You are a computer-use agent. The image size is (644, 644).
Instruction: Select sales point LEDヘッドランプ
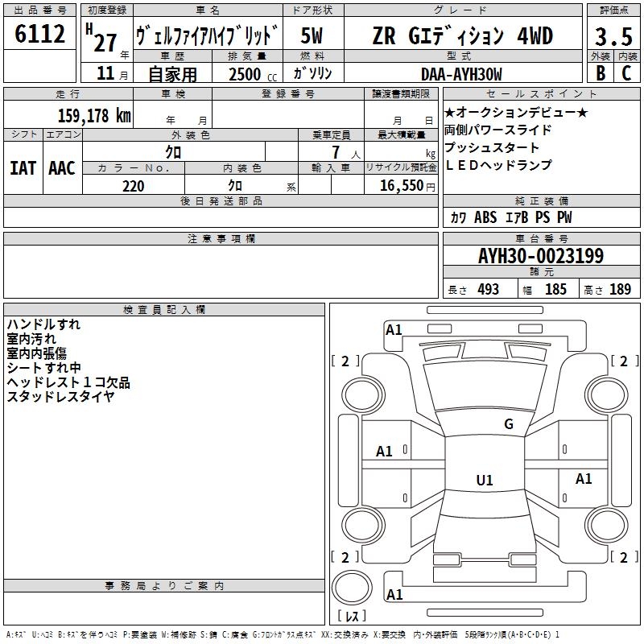coord(498,165)
